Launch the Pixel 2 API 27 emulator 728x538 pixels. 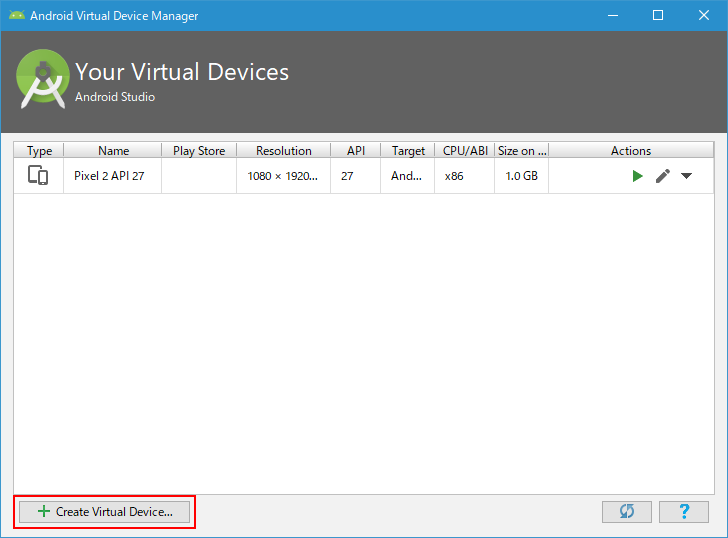[x=637, y=176]
